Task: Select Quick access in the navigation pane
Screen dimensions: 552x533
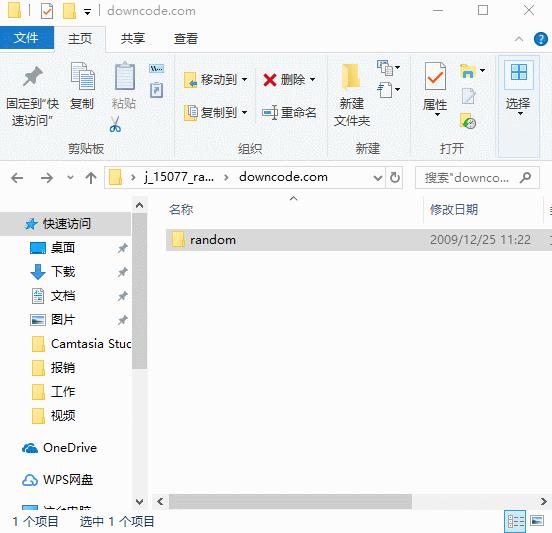Action: click(x=65, y=224)
